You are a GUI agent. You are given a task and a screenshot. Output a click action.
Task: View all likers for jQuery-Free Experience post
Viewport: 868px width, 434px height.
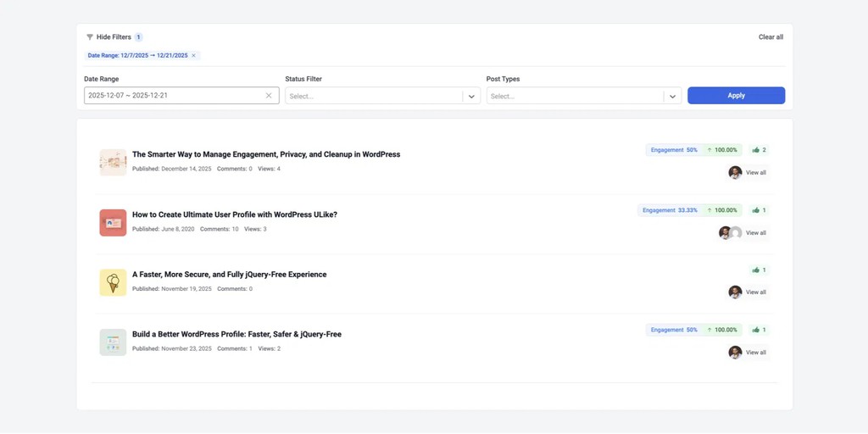[x=755, y=292]
